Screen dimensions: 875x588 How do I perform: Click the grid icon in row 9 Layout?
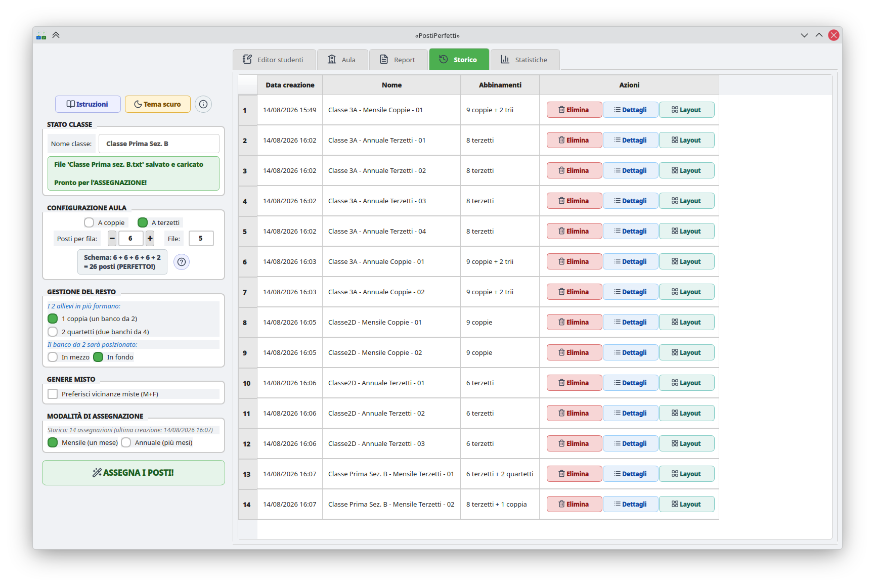(675, 352)
